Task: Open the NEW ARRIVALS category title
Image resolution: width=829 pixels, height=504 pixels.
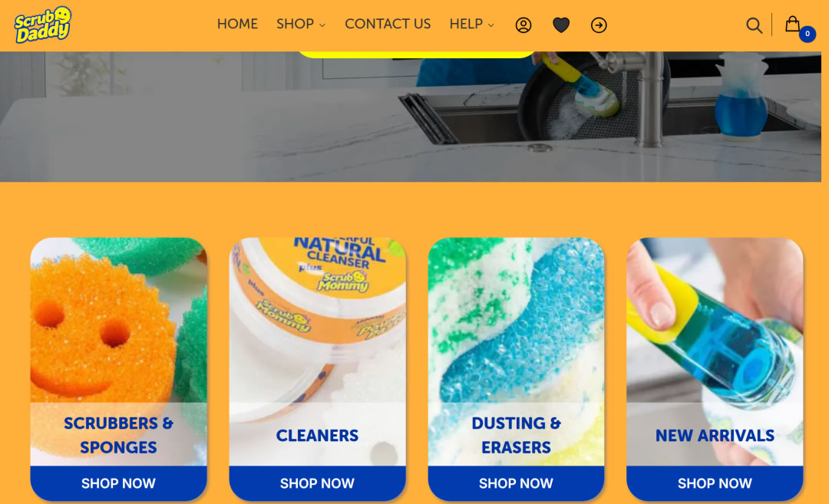Action: (x=715, y=435)
